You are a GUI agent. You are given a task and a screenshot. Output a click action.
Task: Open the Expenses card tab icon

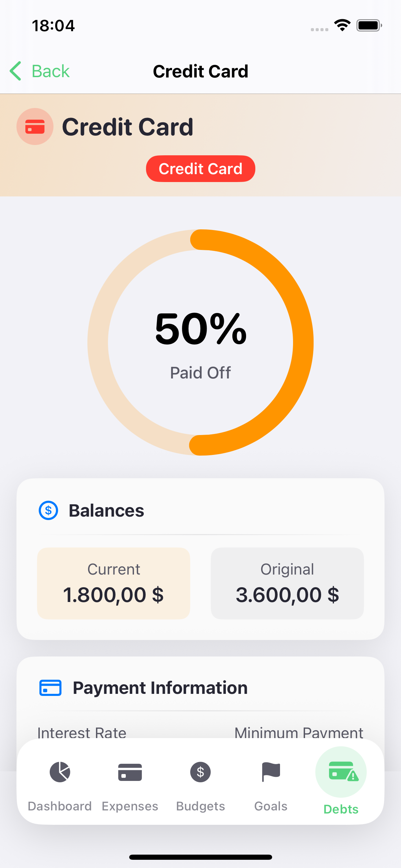pos(130,772)
